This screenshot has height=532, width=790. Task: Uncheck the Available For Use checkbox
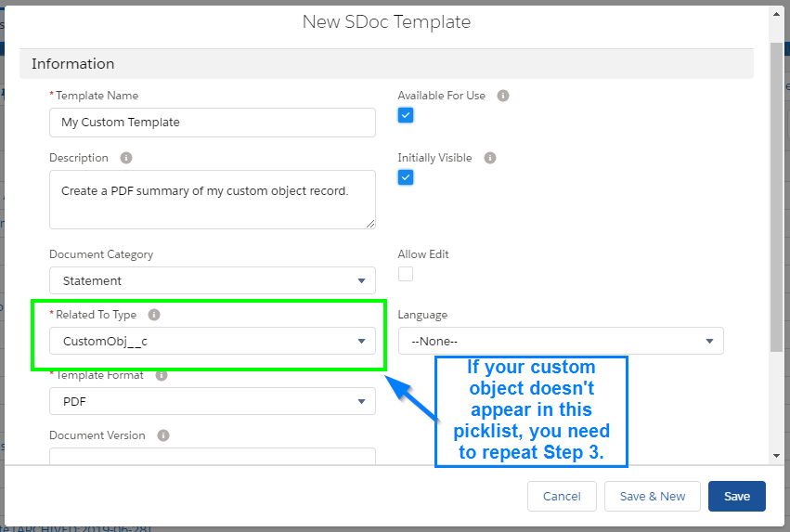(406, 115)
